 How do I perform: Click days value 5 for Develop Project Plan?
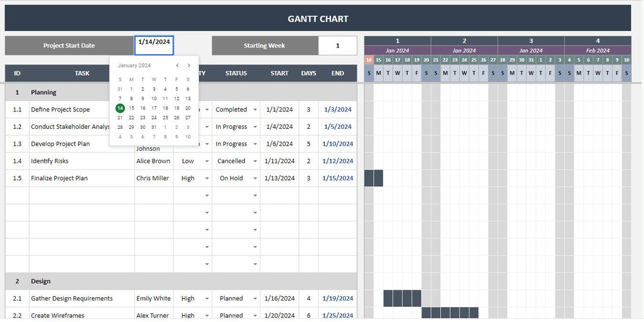click(308, 144)
